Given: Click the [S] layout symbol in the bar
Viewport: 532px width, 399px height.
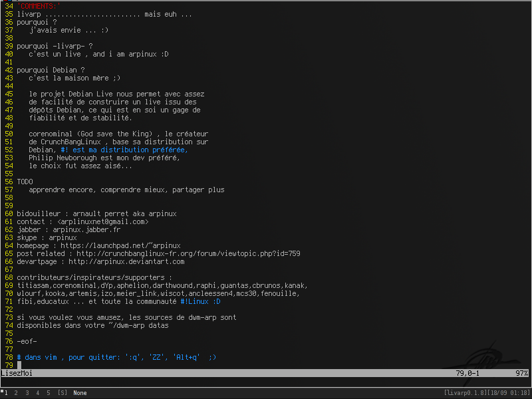Looking at the screenshot, I should pos(62,392).
